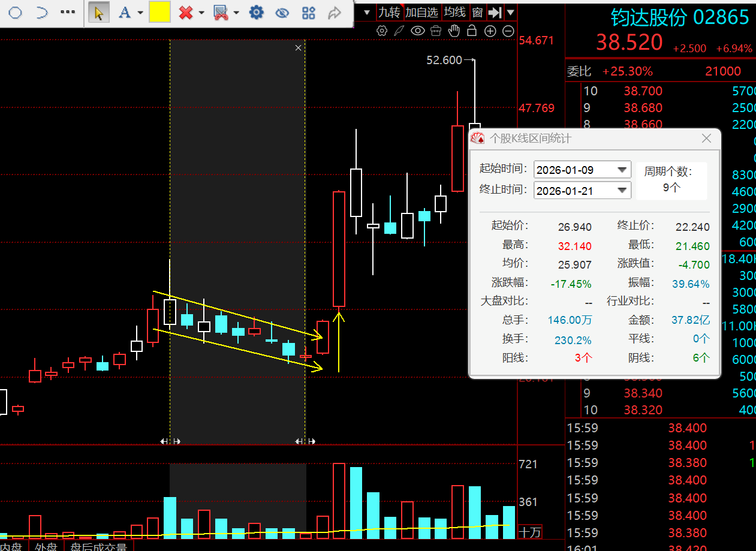The image size is (756, 551).
Task: Toggle the chart lock icon
Action: (472, 31)
